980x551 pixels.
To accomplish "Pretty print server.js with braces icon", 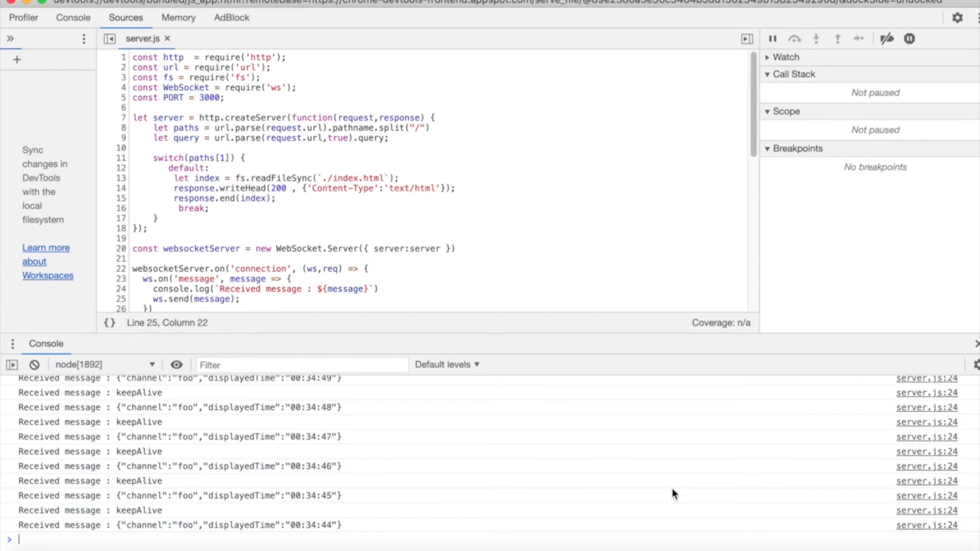I will click(110, 322).
